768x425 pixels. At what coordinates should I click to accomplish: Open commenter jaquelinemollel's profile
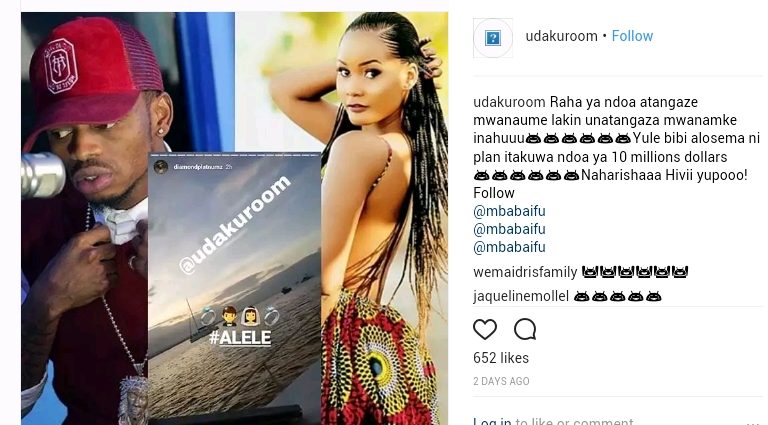coord(521,296)
